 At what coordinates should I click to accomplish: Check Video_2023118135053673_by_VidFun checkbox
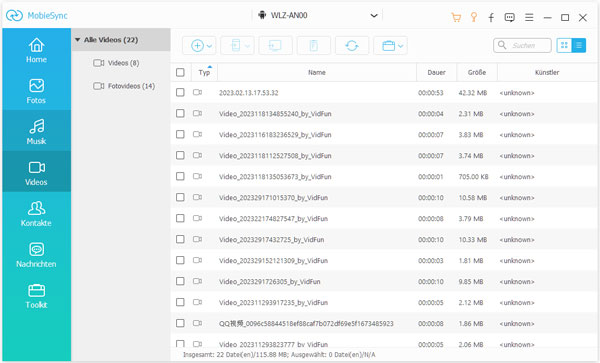click(x=180, y=176)
